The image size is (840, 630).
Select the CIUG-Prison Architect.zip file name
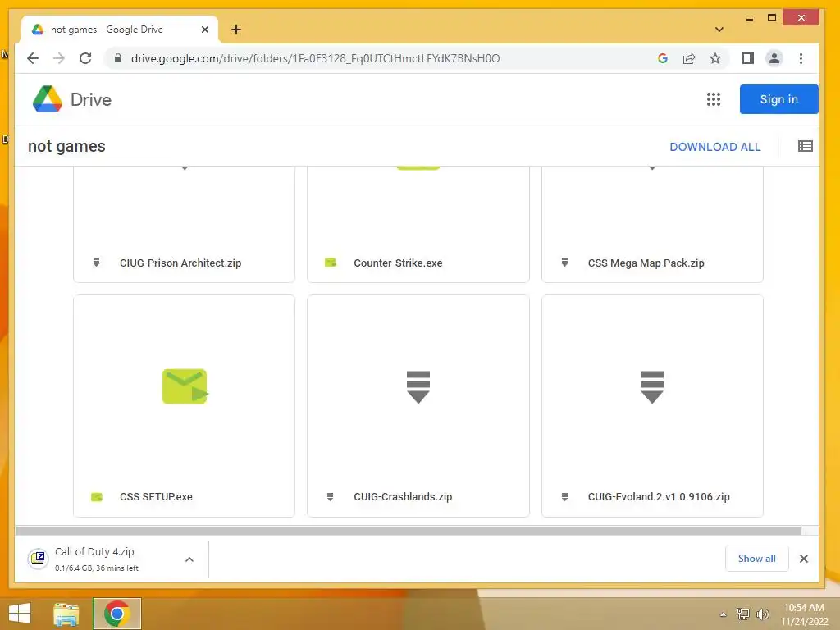[180, 263]
